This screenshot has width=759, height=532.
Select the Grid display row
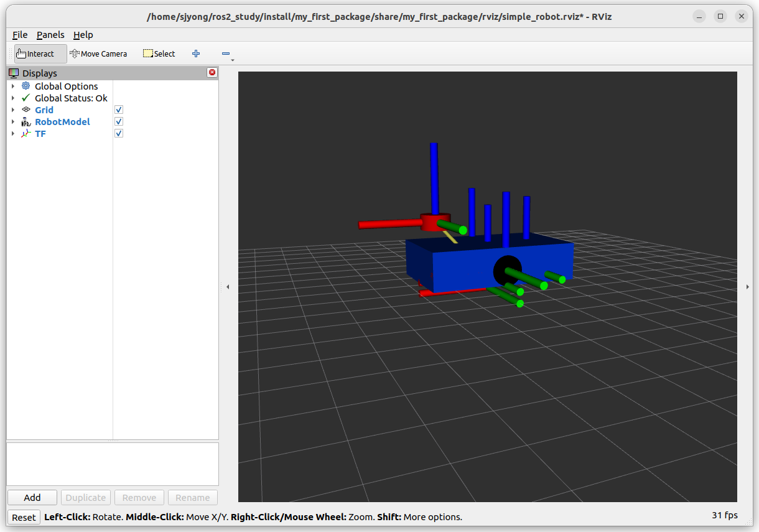pos(113,110)
